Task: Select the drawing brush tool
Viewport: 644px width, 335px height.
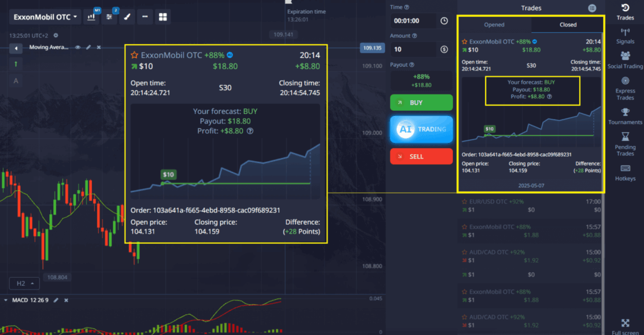Action: 127,17
